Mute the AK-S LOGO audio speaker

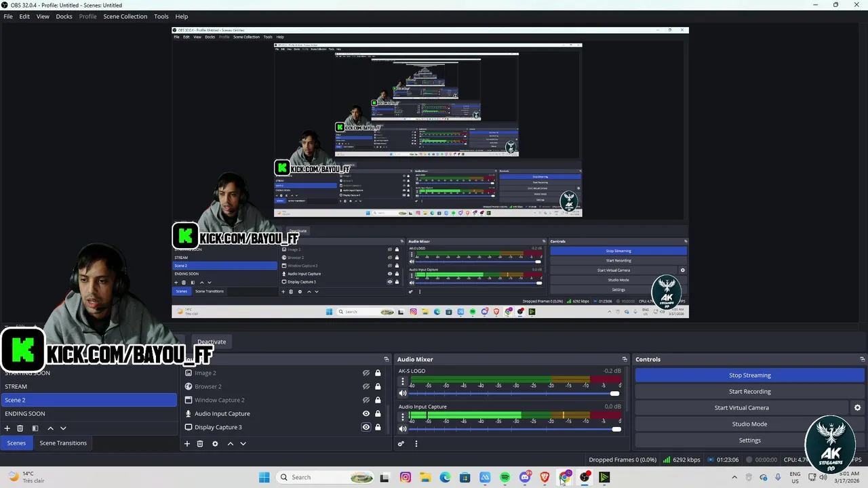pos(403,393)
